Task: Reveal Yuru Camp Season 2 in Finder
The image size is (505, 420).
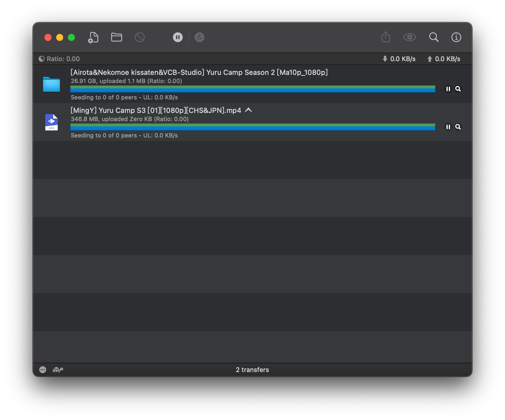Action: tap(458, 89)
